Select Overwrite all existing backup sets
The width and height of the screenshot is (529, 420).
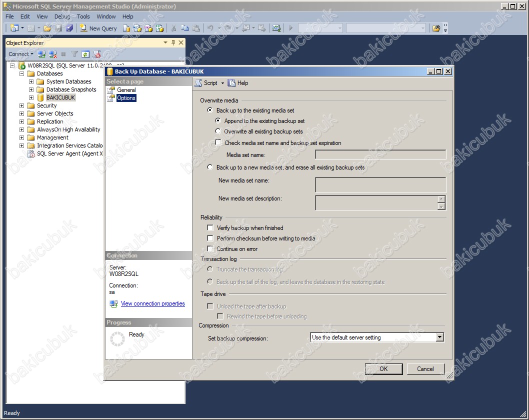[218, 131]
